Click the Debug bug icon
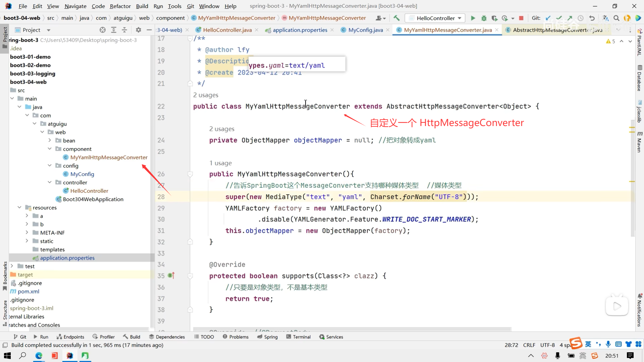This screenshot has width=644, height=362. click(x=484, y=18)
